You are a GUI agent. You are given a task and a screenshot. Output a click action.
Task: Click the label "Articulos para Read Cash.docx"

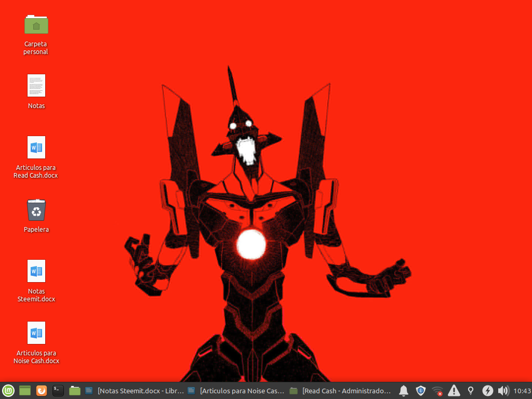tap(36, 171)
